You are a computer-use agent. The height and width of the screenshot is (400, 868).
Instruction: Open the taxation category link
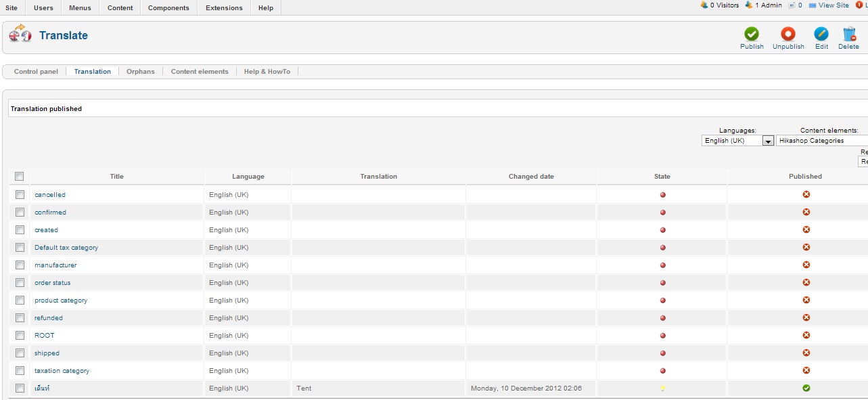[x=62, y=371]
